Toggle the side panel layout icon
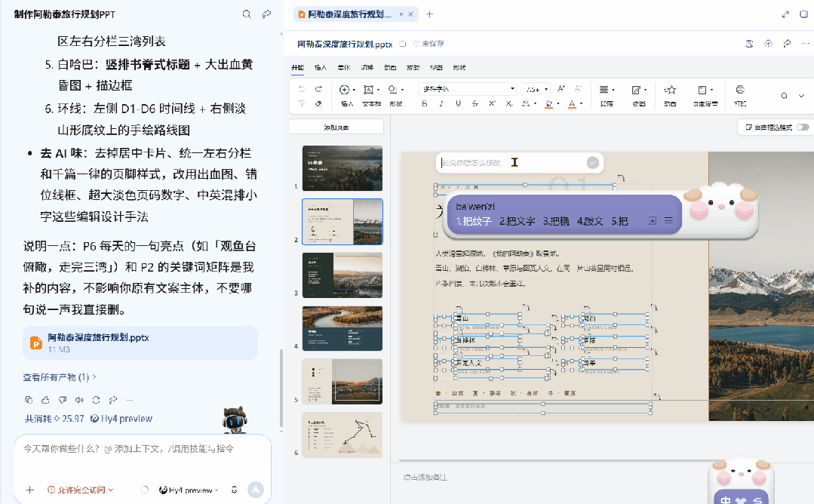814x504 pixels. 804,14
